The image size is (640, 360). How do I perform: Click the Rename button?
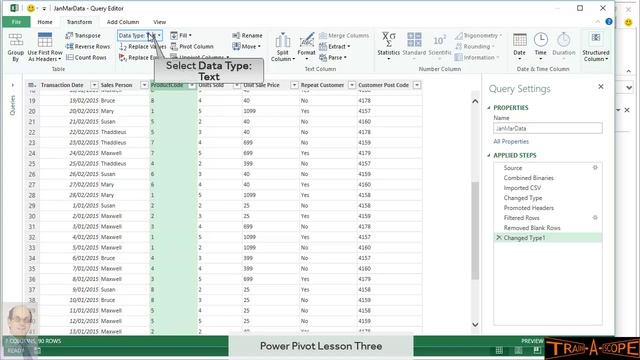[247, 36]
